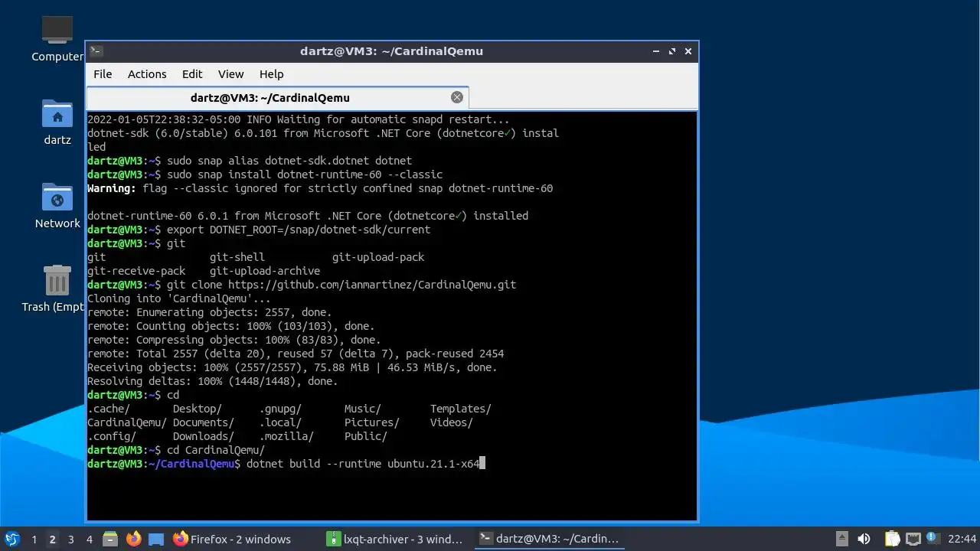Open the network connection tray icon

913,539
